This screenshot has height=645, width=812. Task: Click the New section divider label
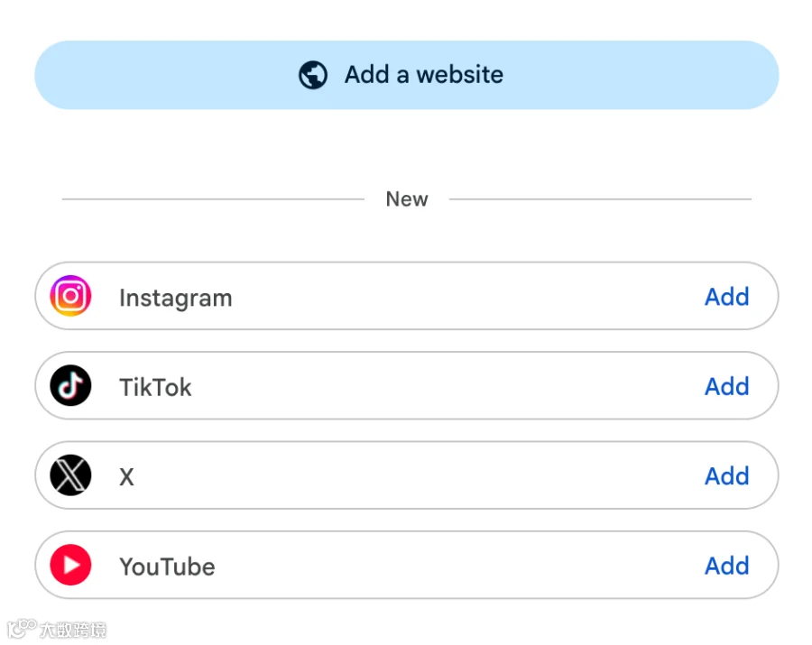pos(407,198)
